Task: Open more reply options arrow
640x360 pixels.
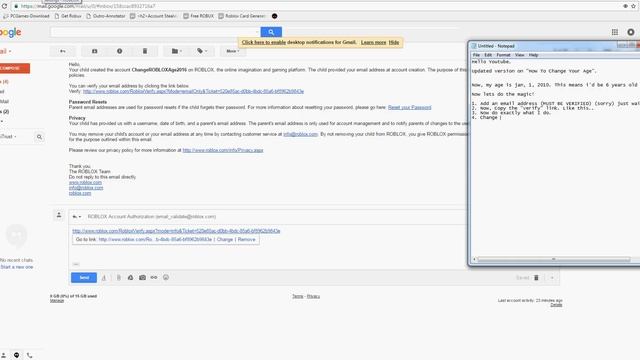Action: (x=552, y=278)
